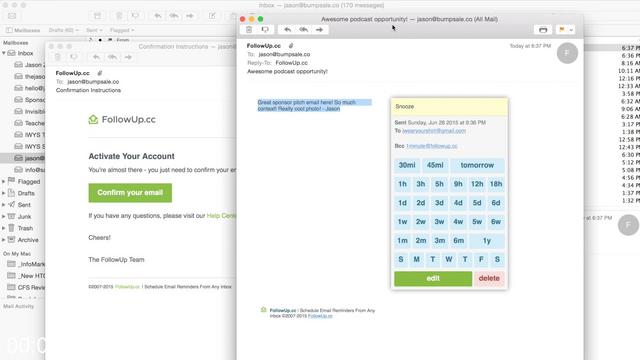Flag the podcast opportunity message
This screenshot has width=640, height=360.
pos(562,30)
